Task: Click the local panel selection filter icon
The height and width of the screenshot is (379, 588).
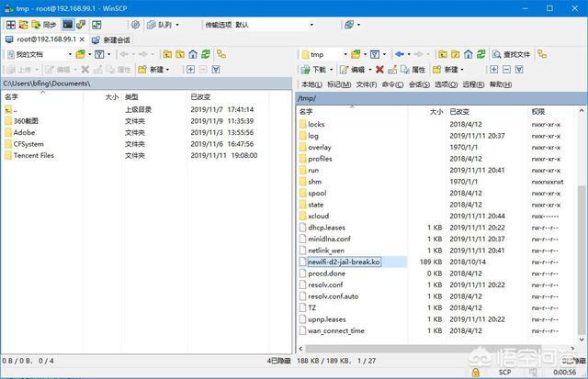Action: tap(216, 70)
